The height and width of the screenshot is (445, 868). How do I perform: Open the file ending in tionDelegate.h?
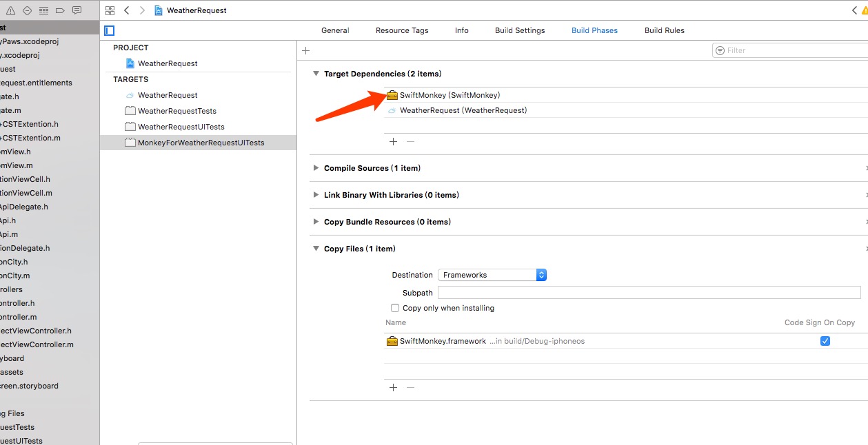[25, 248]
